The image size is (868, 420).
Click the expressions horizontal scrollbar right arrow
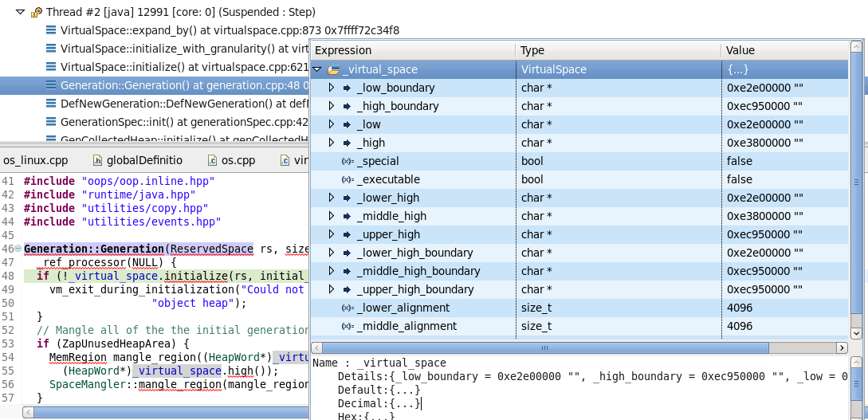(842, 348)
